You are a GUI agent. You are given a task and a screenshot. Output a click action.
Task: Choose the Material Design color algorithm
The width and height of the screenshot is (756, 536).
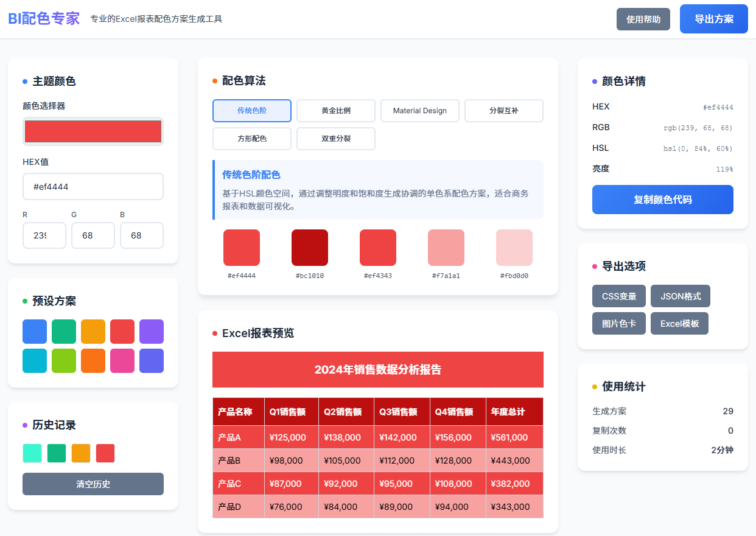pos(419,111)
